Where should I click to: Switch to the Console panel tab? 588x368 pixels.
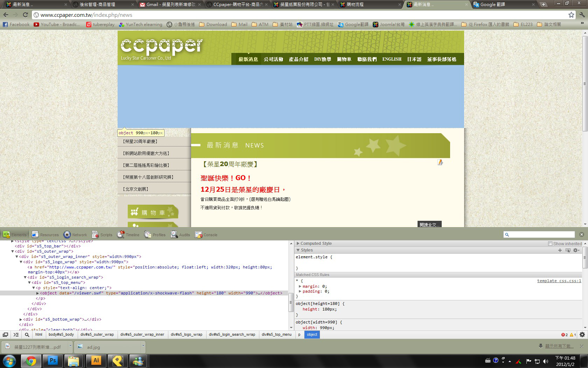[206, 235]
